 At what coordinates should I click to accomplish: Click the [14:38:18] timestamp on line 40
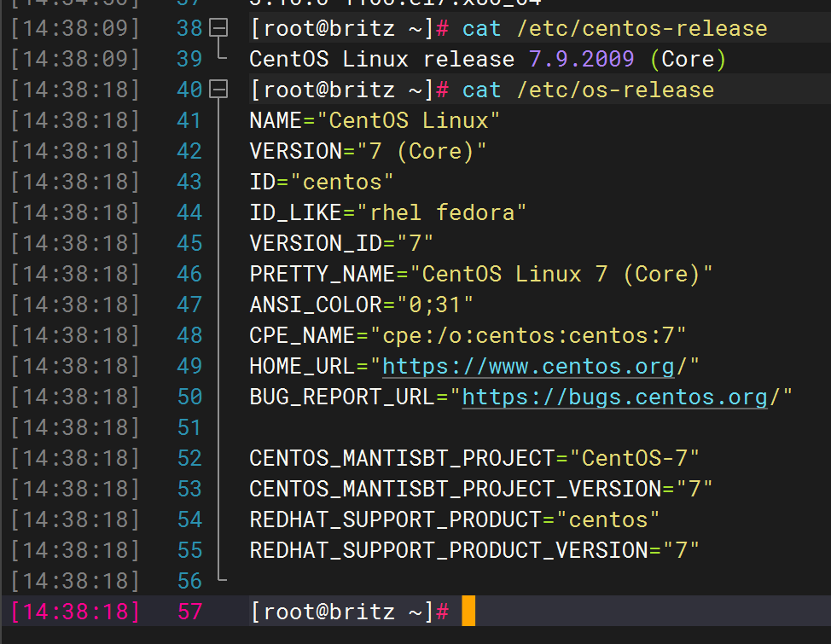pyautogui.click(x=75, y=90)
